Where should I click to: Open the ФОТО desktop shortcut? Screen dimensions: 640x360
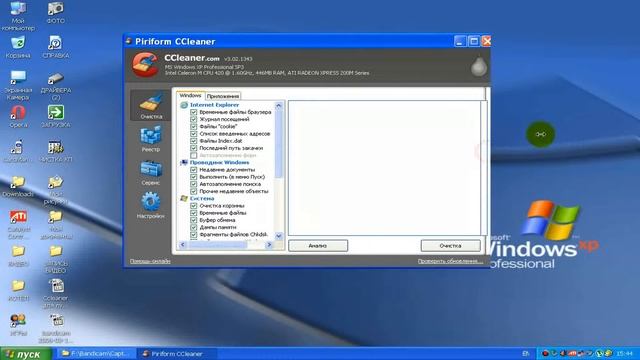click(56, 12)
